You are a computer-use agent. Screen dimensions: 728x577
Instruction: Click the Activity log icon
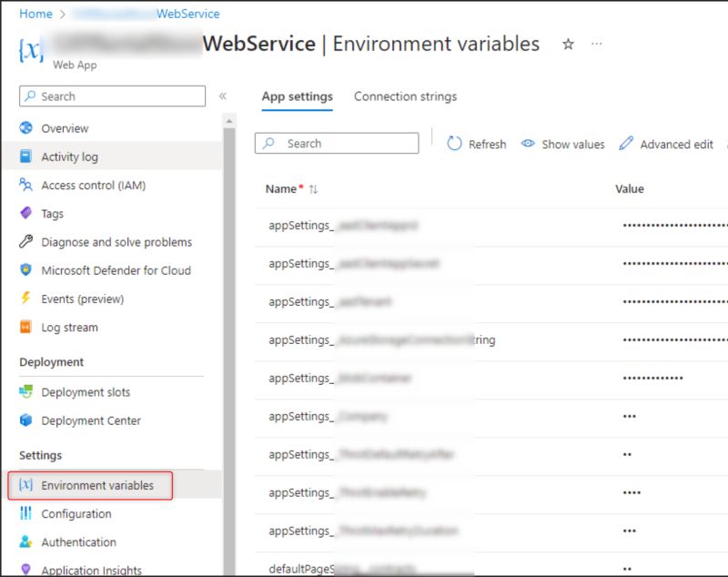pyautogui.click(x=26, y=157)
